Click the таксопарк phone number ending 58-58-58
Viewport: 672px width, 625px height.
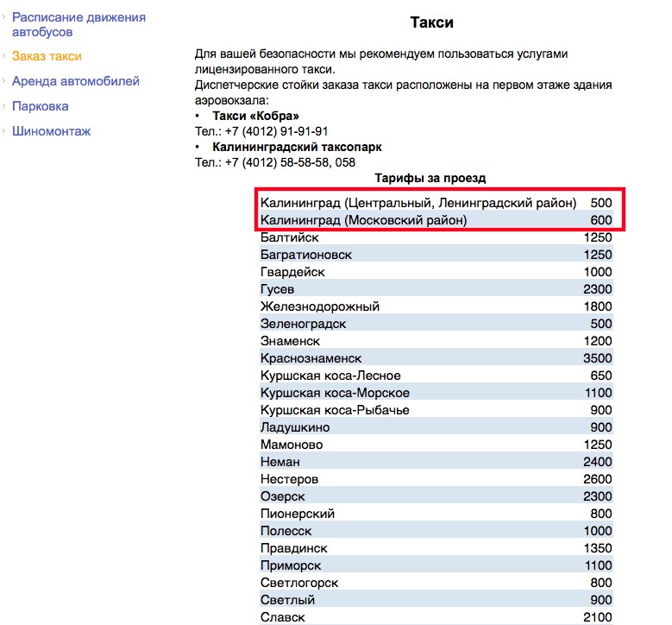[x=275, y=162]
